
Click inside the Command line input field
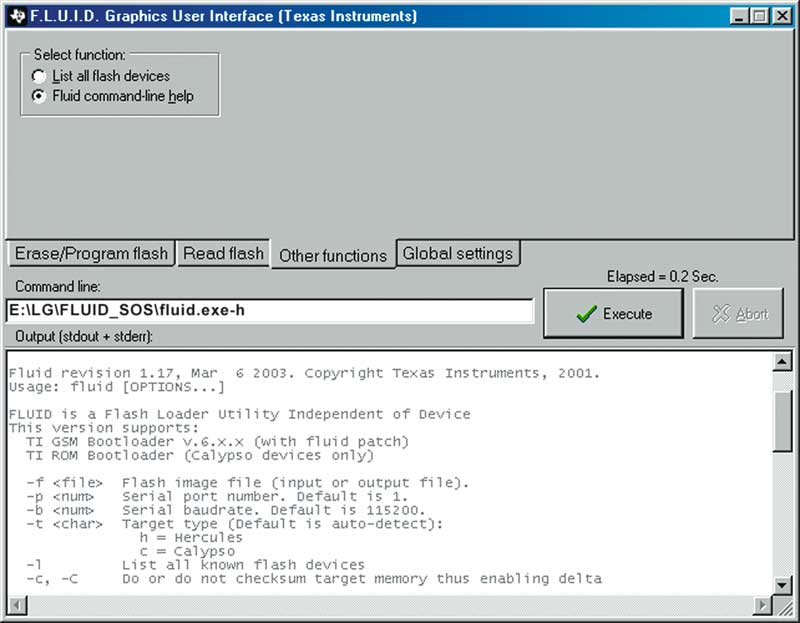click(270, 310)
